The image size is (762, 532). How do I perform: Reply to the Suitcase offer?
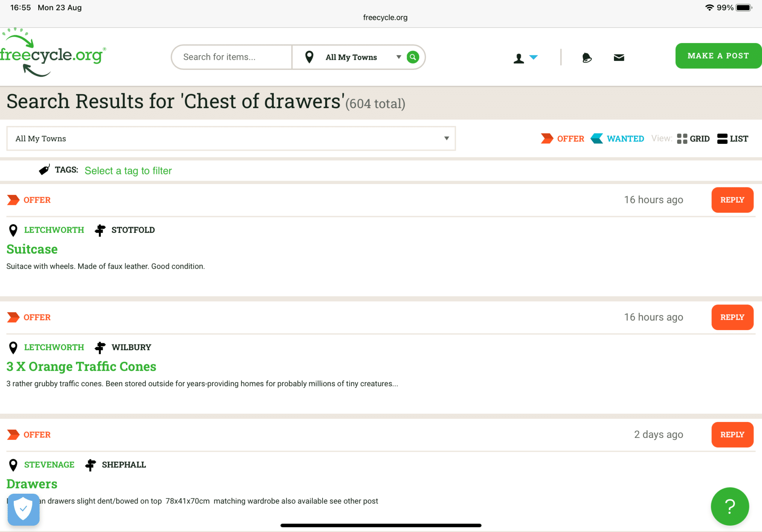coord(732,200)
